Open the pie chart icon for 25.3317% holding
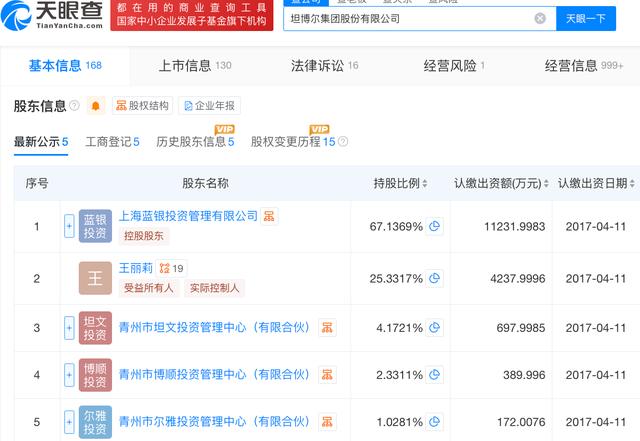The height and width of the screenshot is (441, 640). (x=435, y=278)
